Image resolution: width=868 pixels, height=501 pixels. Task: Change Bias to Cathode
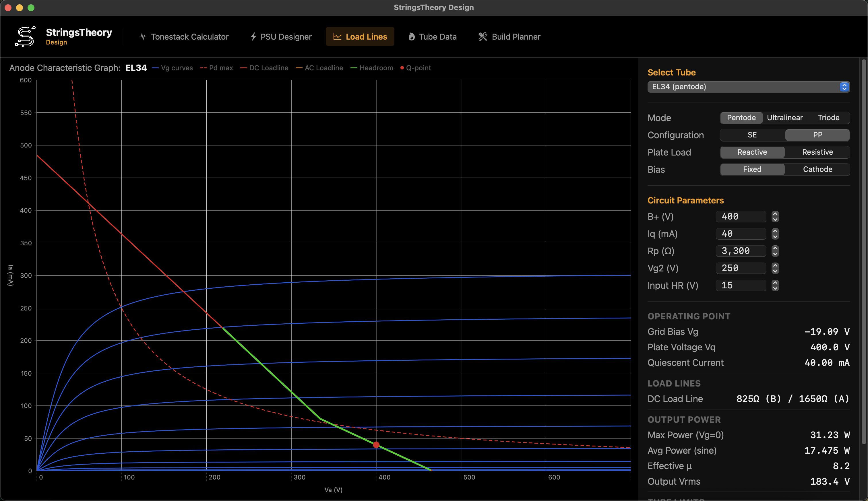pyautogui.click(x=817, y=169)
